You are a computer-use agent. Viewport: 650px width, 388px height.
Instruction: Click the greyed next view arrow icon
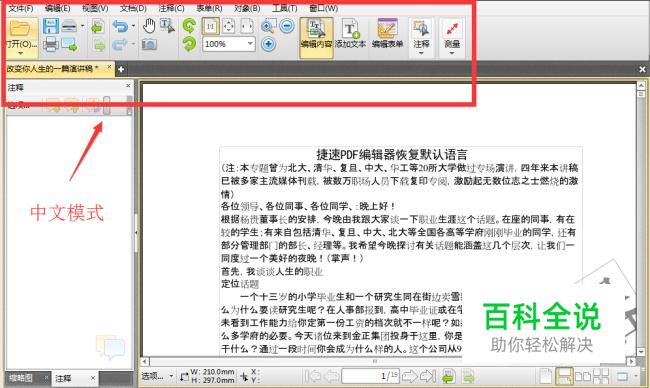[x=99, y=44]
